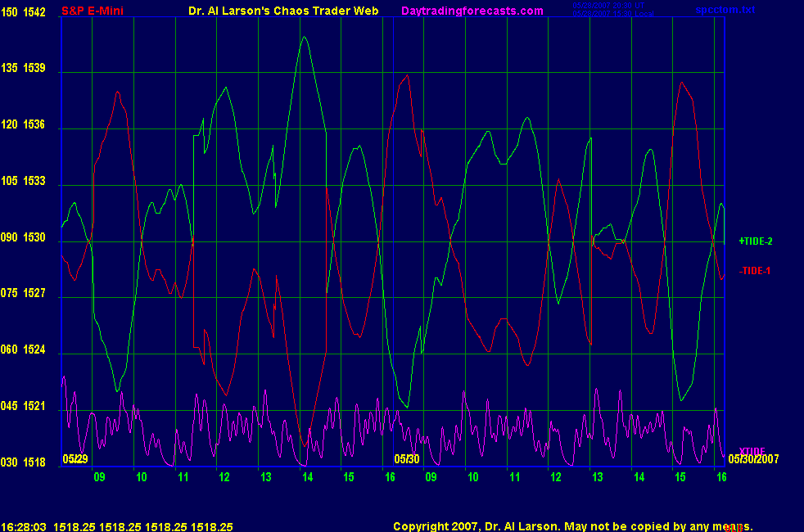Viewport: 804px width, 532px height.
Task: Click the 1518 price label at the axis bottom
Action: coord(36,462)
